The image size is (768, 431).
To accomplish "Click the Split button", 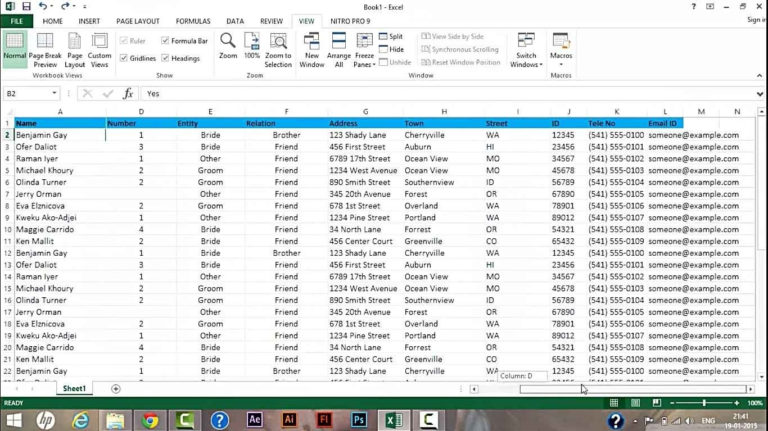I will click(x=390, y=36).
